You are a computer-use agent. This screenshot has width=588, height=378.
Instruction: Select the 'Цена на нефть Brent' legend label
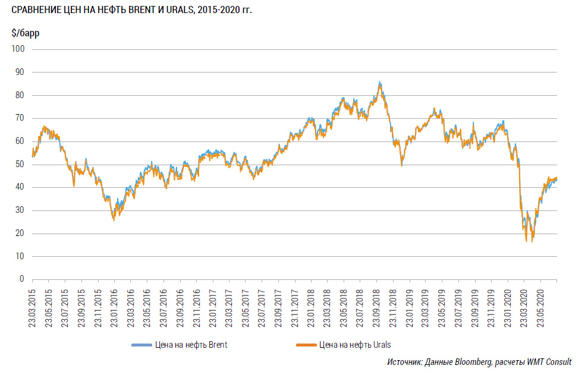pyautogui.click(x=193, y=345)
